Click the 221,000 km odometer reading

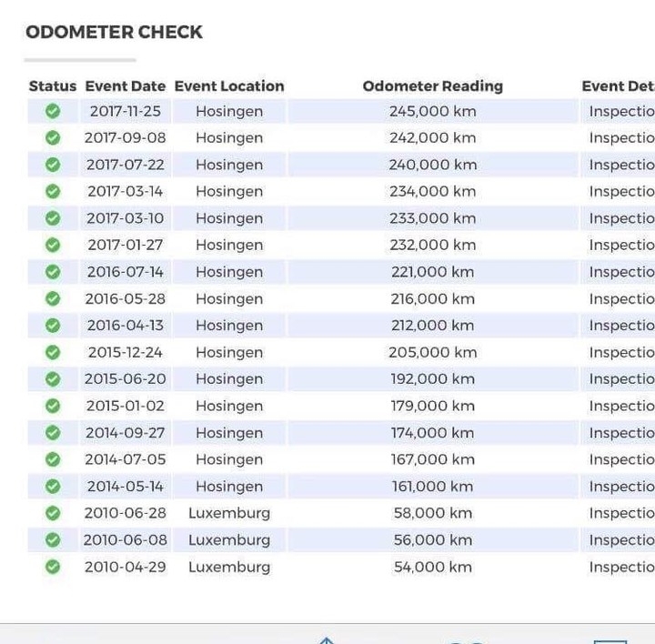(433, 272)
